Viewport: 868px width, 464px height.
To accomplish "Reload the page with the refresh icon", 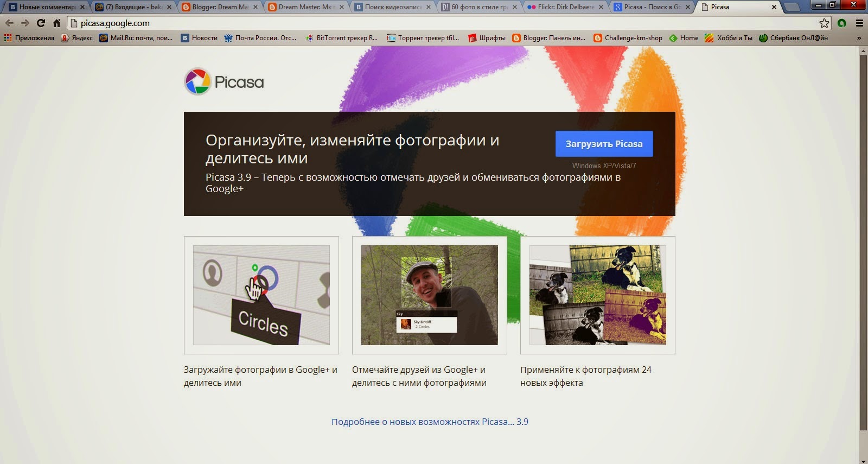I will tap(41, 23).
